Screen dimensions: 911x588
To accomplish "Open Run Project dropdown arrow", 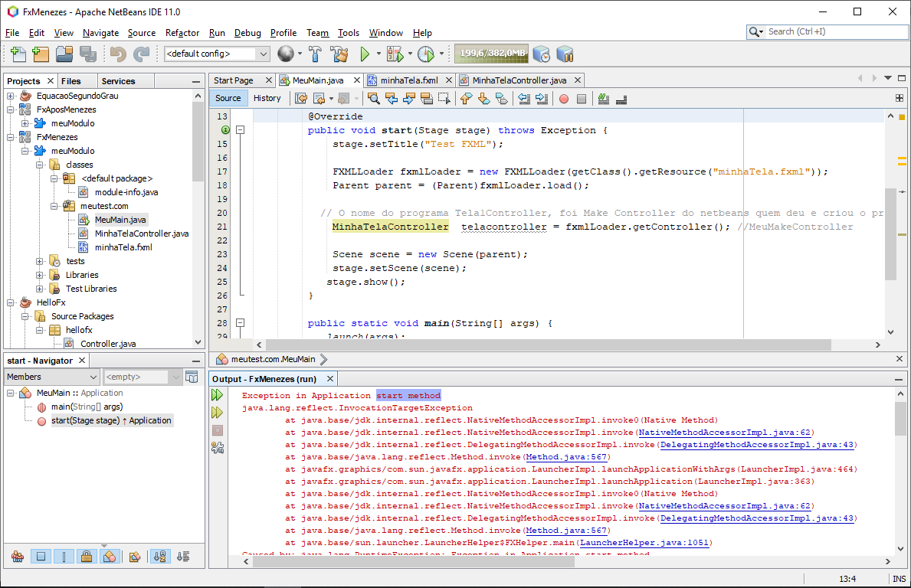I will point(378,54).
